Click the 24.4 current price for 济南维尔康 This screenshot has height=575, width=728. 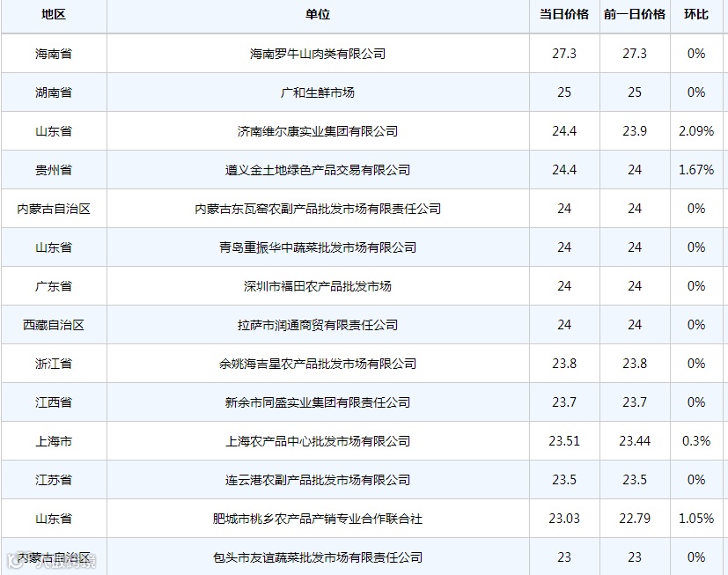[564, 131]
